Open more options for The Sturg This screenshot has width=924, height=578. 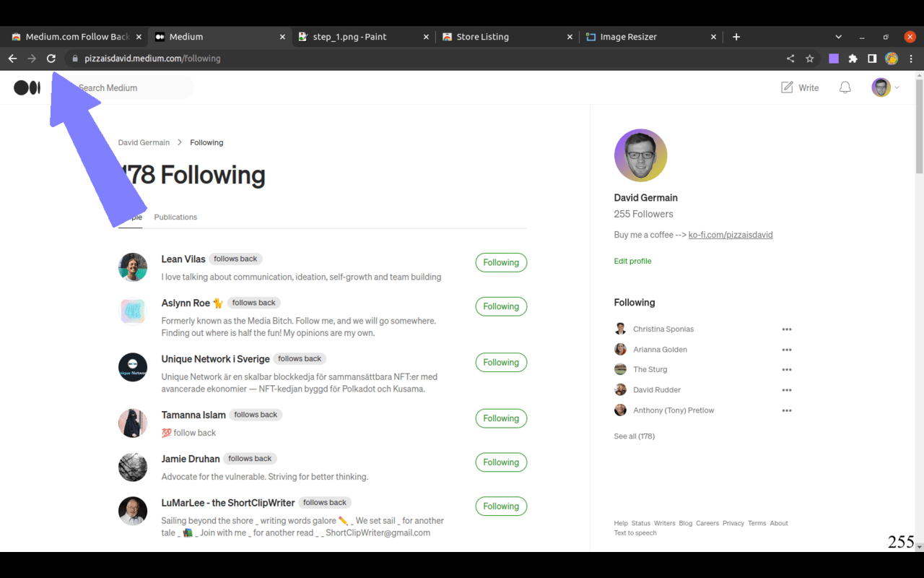787,370
